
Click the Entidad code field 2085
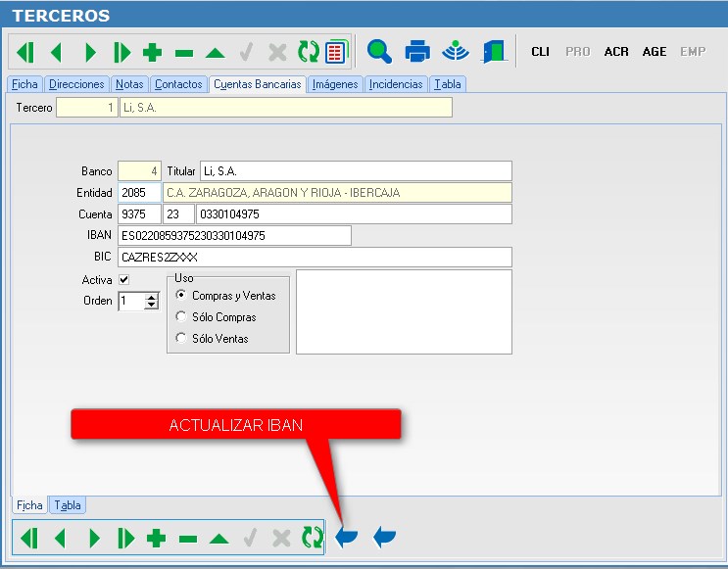tap(139, 192)
